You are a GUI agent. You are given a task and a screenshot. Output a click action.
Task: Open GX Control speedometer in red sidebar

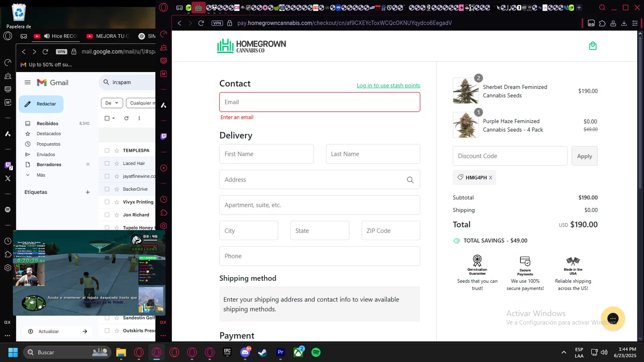[x=164, y=34]
